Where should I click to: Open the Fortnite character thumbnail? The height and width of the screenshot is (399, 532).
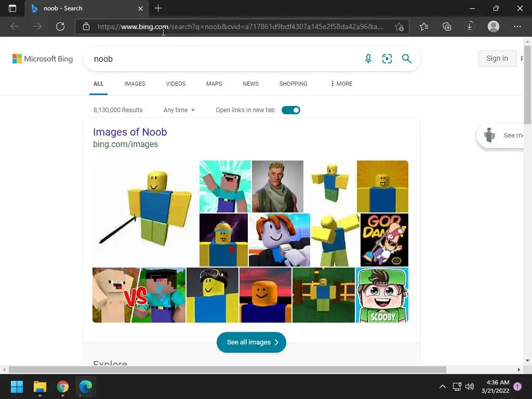[277, 187]
